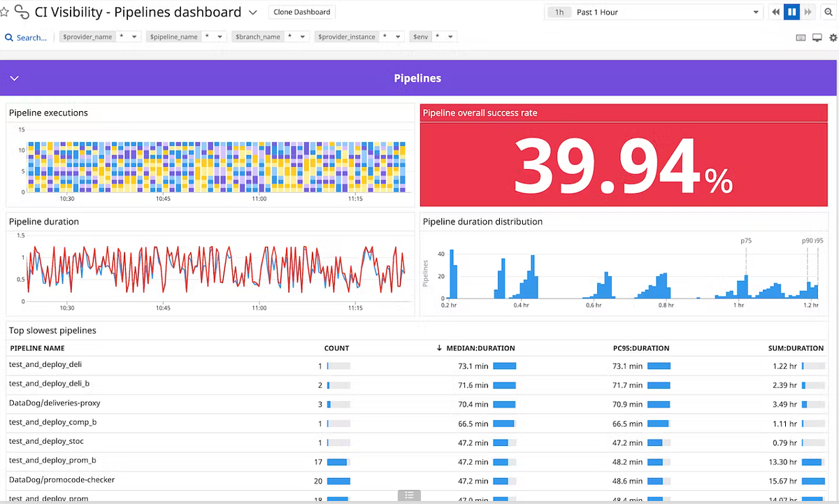This screenshot has width=839, height=504.
Task: Open the dashboard title dropdown arrow
Action: [252, 12]
